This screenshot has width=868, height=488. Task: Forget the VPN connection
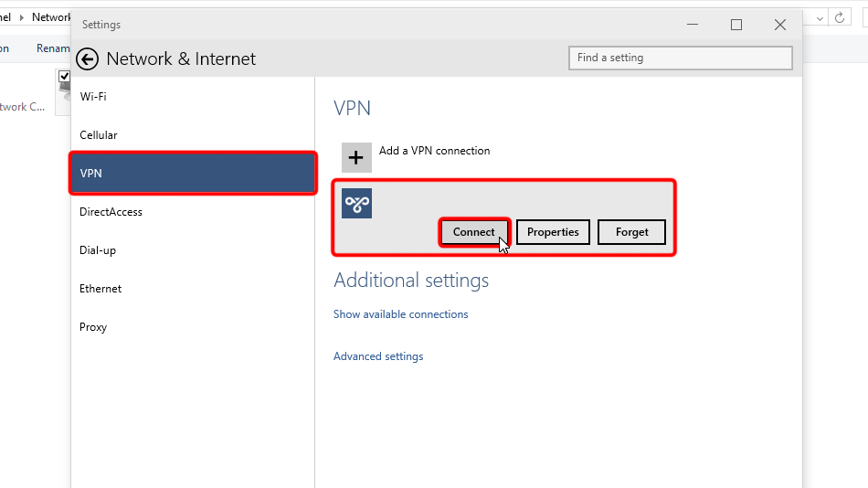[x=631, y=232]
